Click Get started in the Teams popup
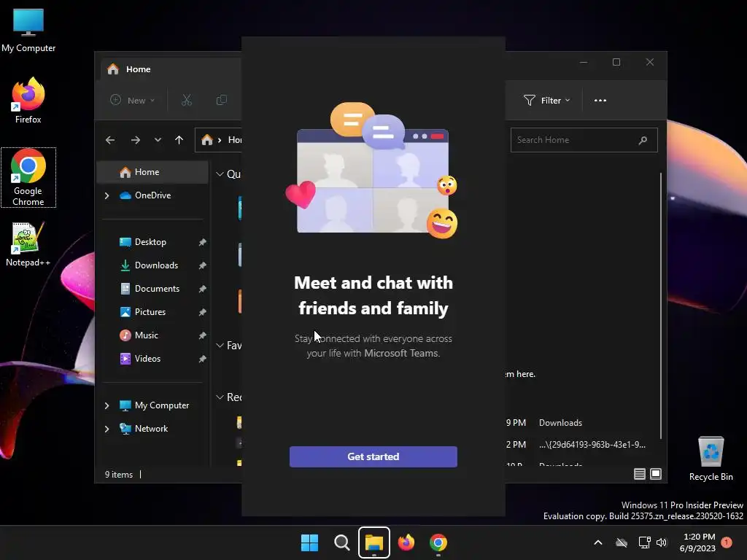 click(x=373, y=456)
